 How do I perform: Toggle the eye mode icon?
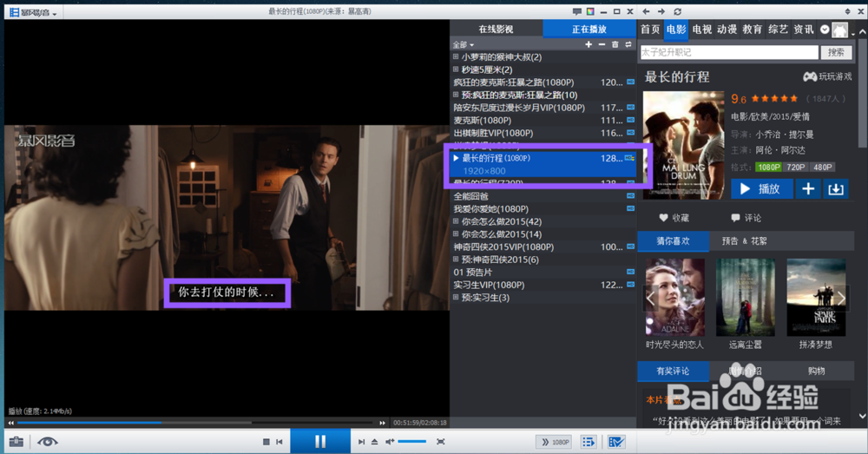pos(48,441)
